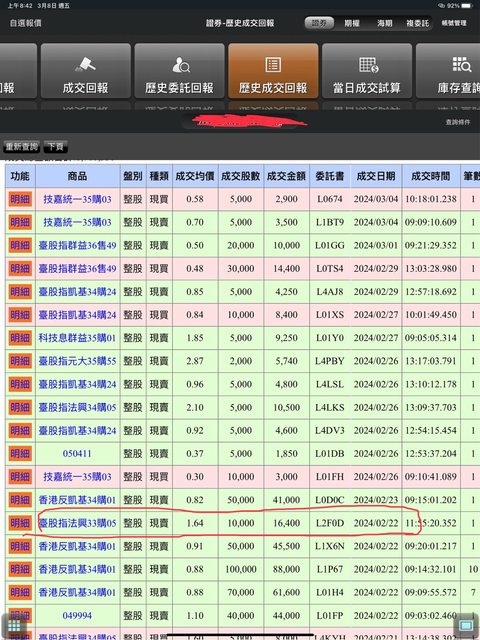The image size is (480, 640).
Task: Open 明細 for order L4LKS
Action: click(20, 407)
